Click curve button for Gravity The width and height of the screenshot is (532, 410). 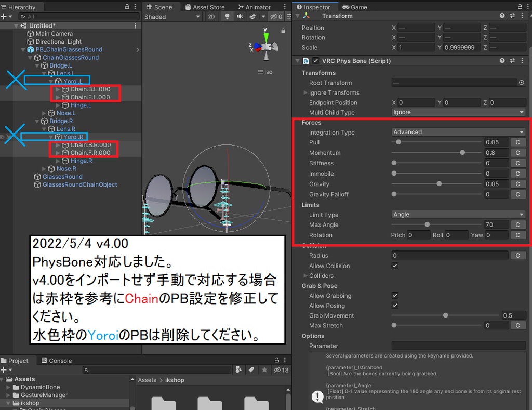coord(518,184)
